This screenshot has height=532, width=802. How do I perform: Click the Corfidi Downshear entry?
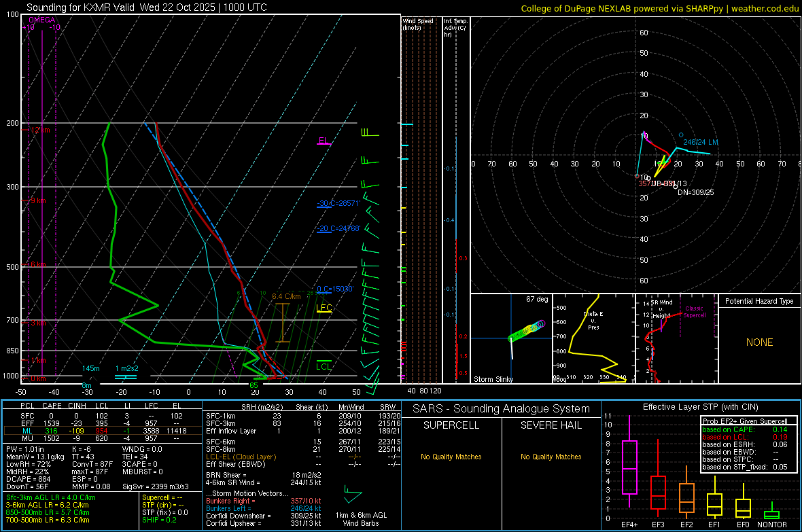[x=264, y=516]
